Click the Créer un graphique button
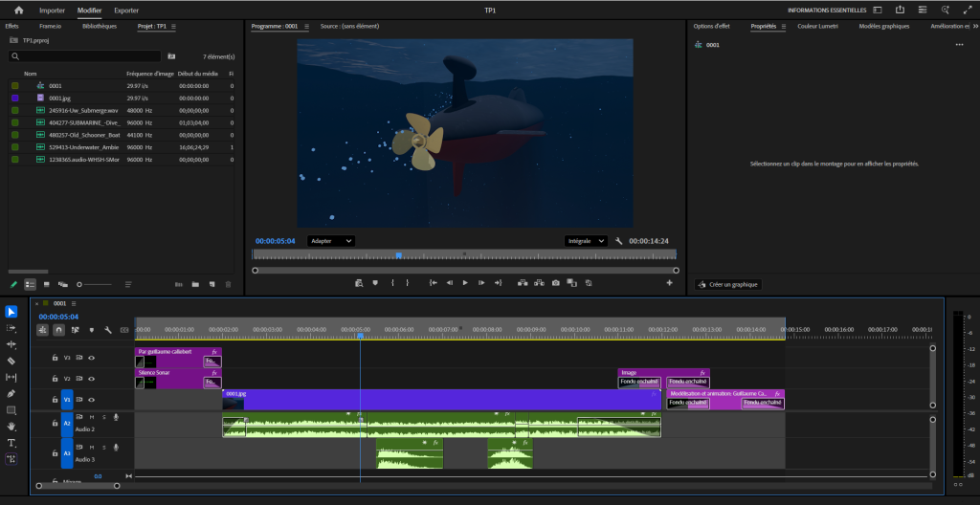This screenshot has width=980, height=505. tap(728, 285)
